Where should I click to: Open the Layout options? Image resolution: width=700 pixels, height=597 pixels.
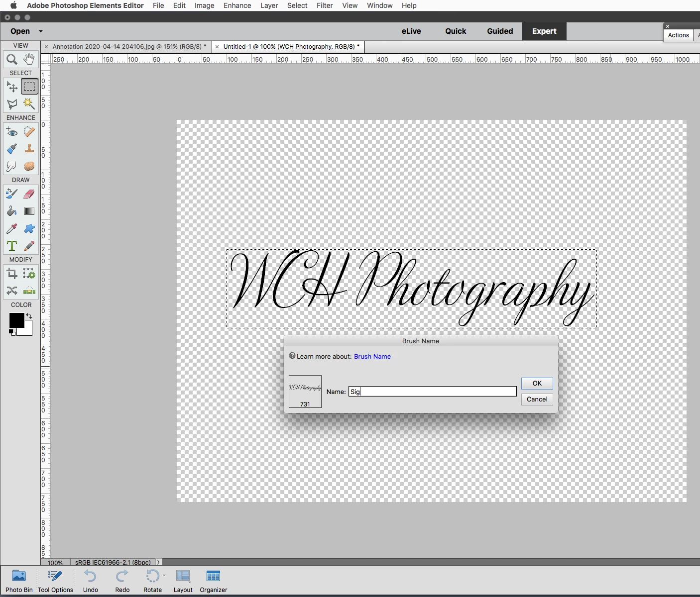pyautogui.click(x=183, y=581)
